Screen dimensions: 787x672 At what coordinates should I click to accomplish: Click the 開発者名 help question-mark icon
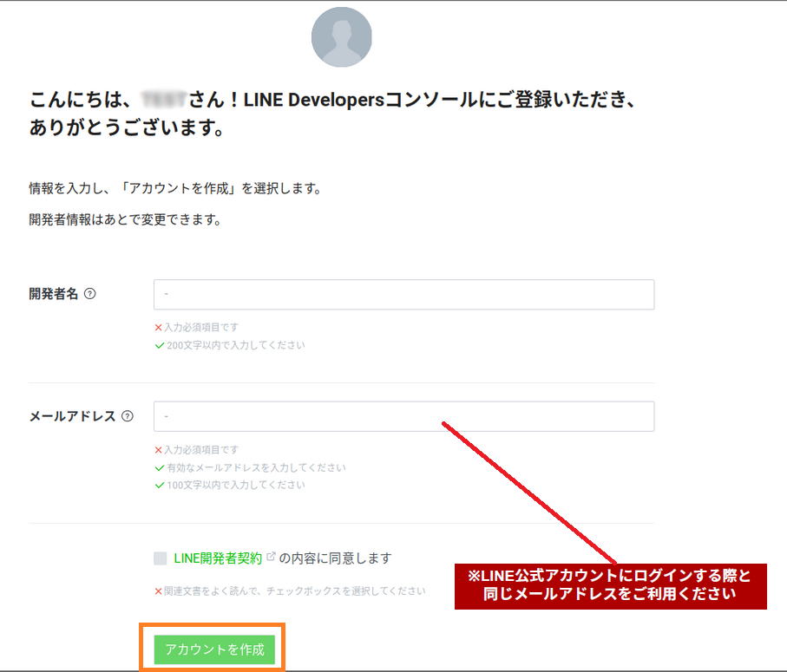point(90,294)
